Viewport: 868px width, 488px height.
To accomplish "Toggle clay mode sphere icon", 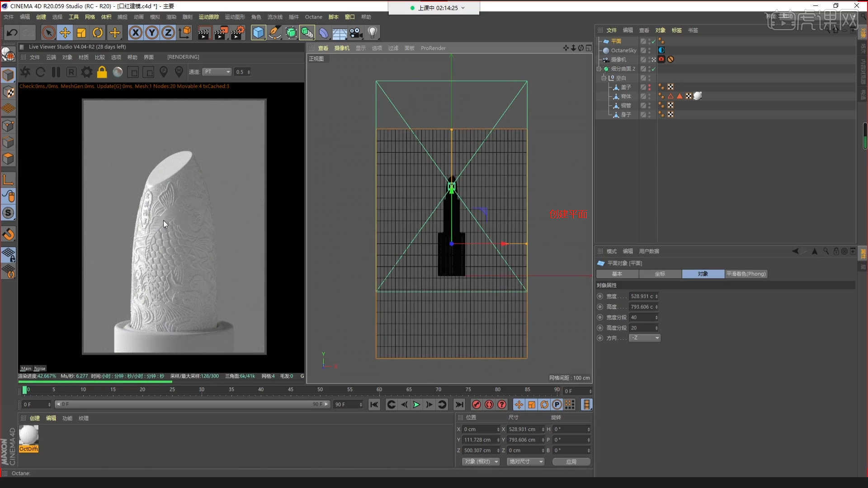I will click(118, 72).
